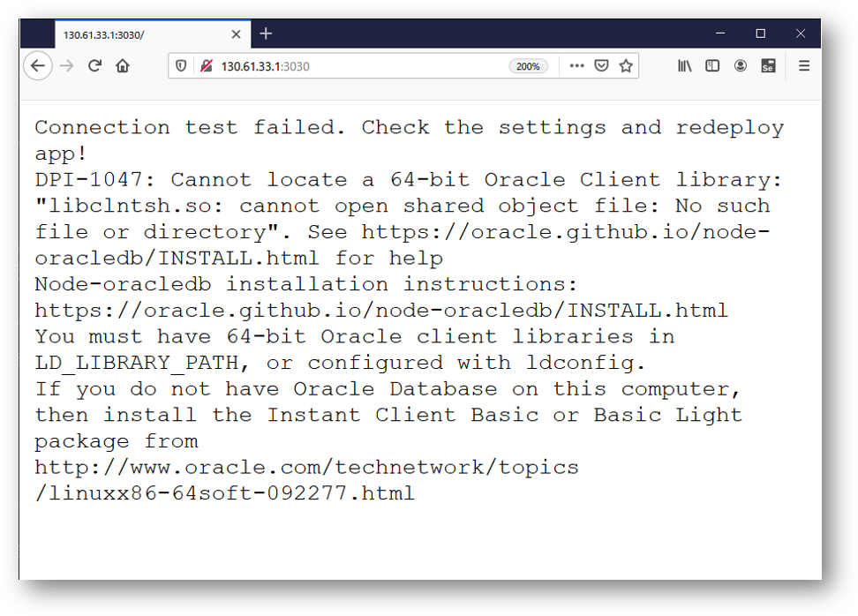
Task: Open the tracking protection shield icon
Action: click(x=182, y=66)
